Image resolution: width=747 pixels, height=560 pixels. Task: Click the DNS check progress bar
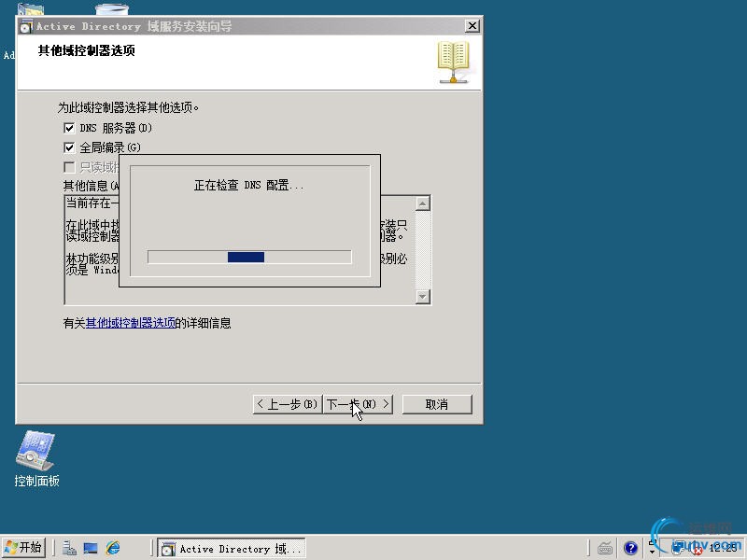[249, 258]
